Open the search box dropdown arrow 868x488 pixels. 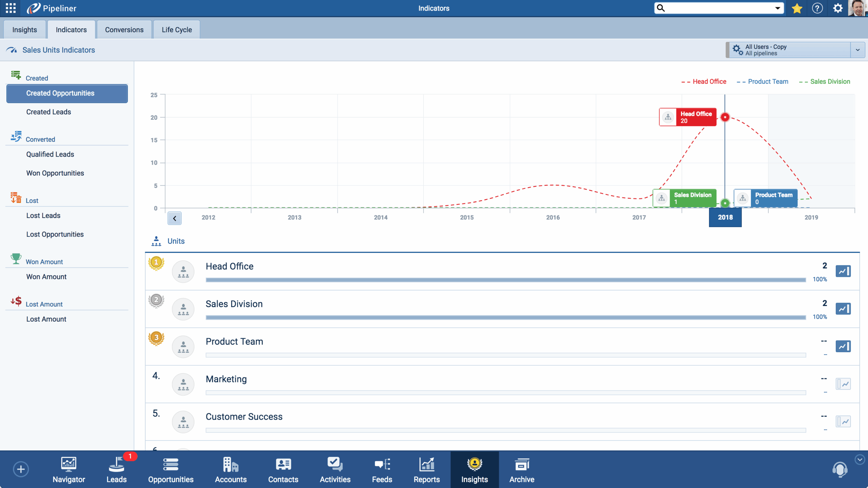(x=777, y=8)
